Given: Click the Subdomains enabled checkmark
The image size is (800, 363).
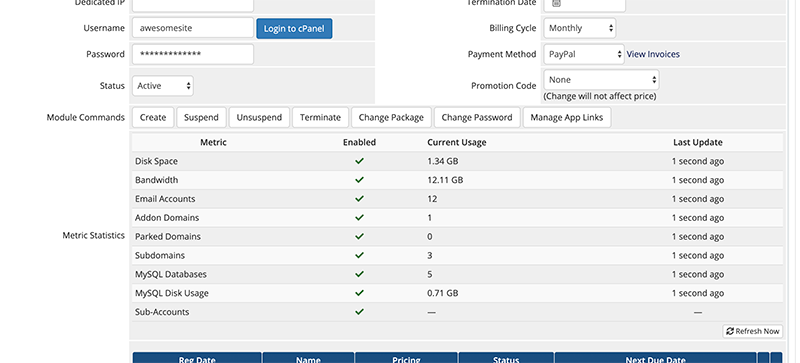Looking at the screenshot, I should 359,255.
